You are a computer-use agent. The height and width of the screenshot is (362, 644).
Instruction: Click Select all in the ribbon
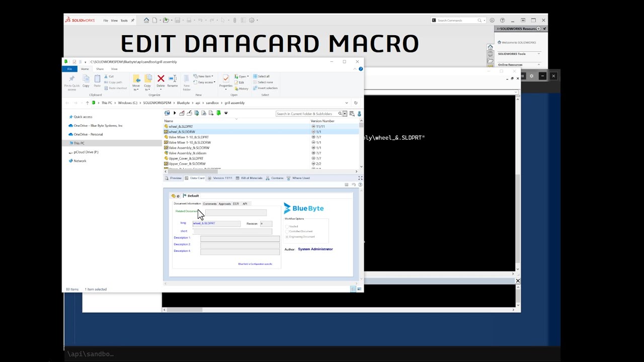coord(261,76)
